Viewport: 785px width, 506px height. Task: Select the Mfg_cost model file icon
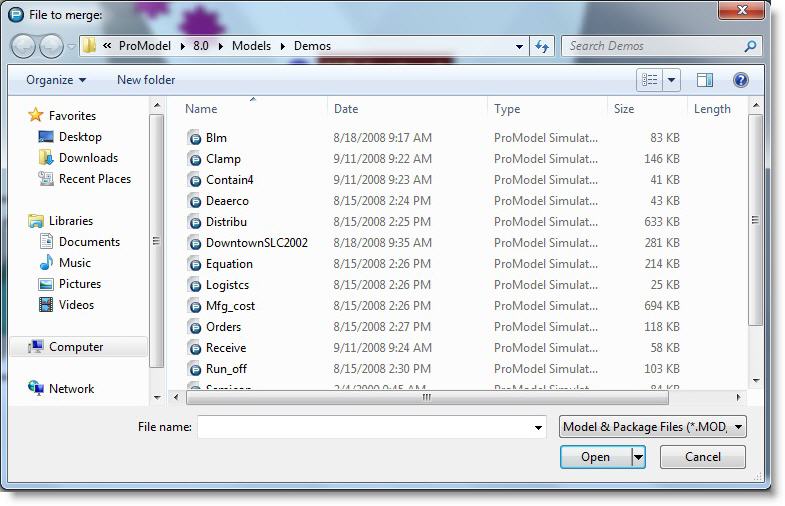[x=194, y=306]
